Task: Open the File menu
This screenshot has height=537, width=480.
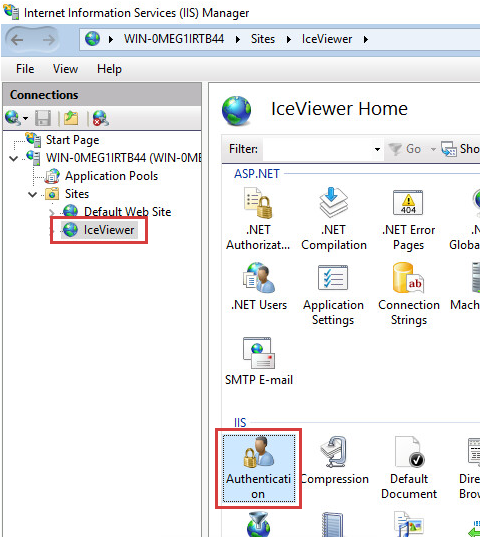Action: pyautogui.click(x=25, y=69)
